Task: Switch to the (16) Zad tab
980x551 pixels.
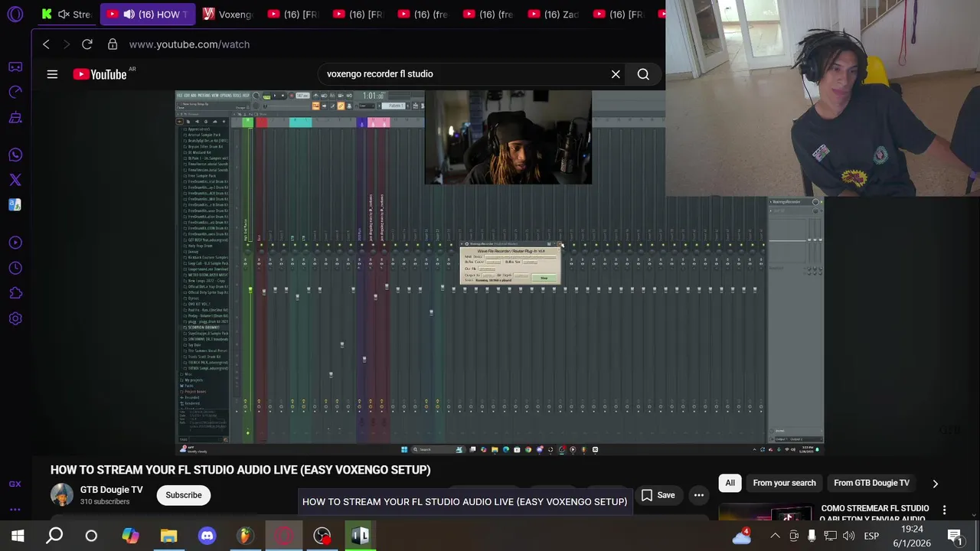Action: [554, 15]
